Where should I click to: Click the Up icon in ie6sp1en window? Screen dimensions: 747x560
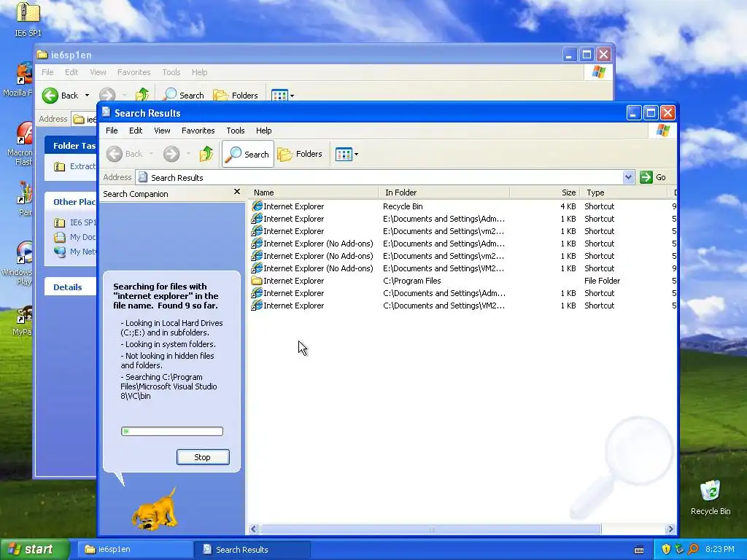[x=142, y=95]
